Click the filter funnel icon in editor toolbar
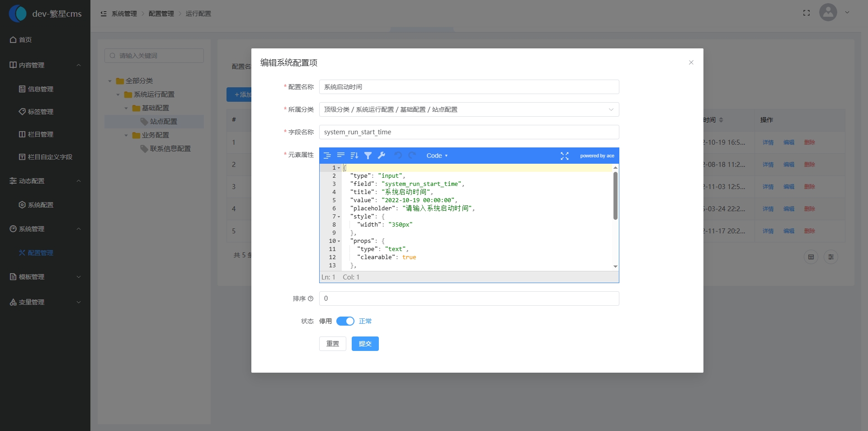This screenshot has height=431, width=868. 368,156
